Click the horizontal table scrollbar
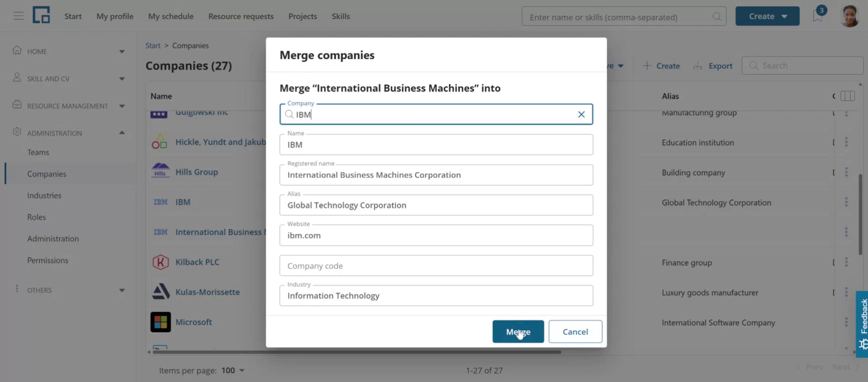This screenshot has width=868, height=382. point(356,352)
